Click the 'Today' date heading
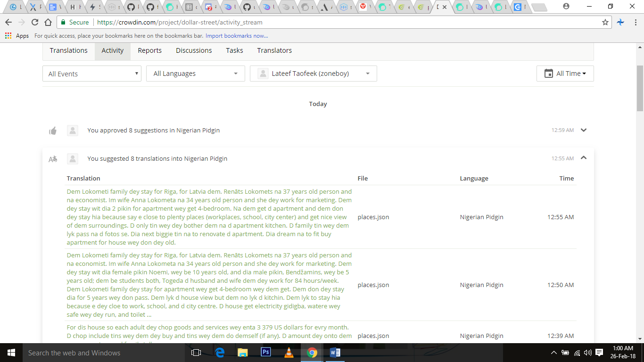 [x=318, y=104]
